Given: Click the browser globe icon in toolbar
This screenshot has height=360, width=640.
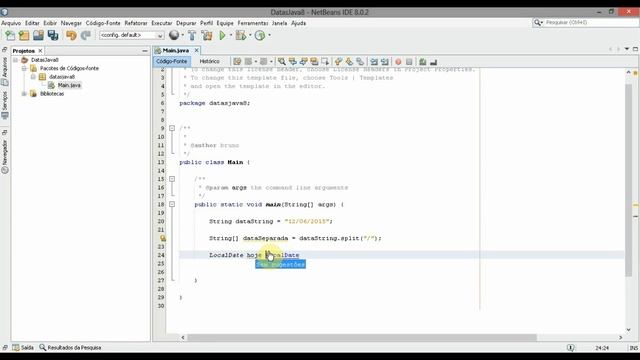Looking at the screenshot, I should (x=174, y=36).
